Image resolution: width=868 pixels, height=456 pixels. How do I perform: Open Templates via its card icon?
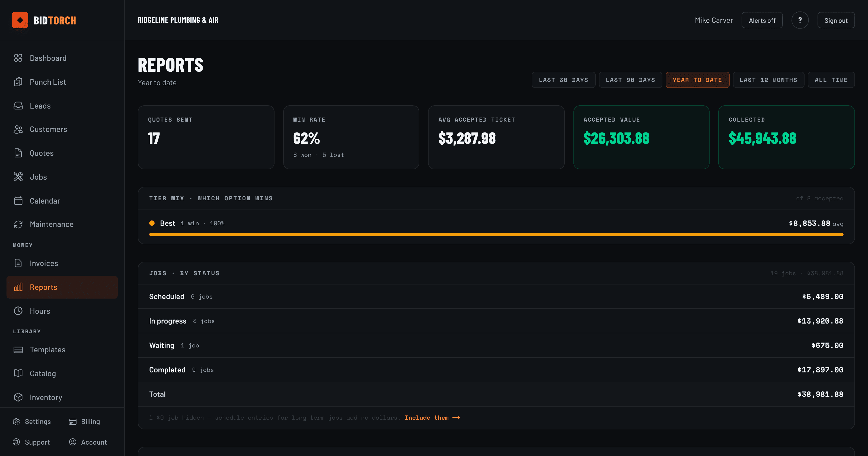pyautogui.click(x=18, y=350)
